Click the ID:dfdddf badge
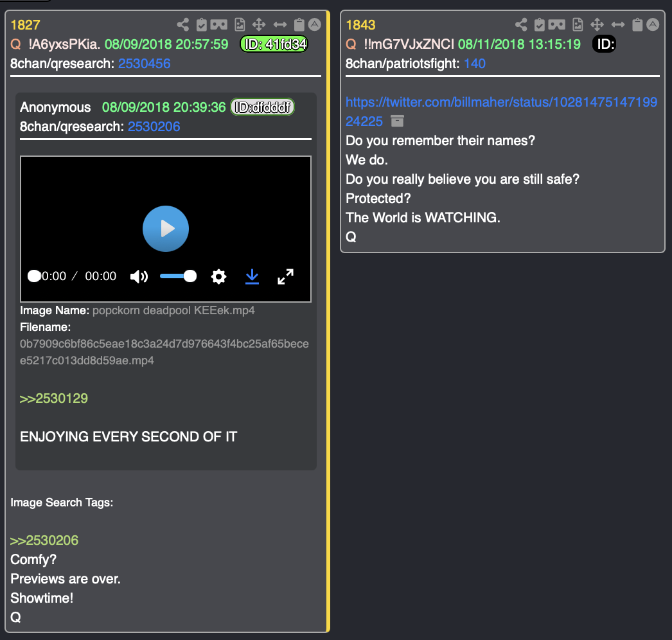This screenshot has width=672, height=640. pos(262,107)
